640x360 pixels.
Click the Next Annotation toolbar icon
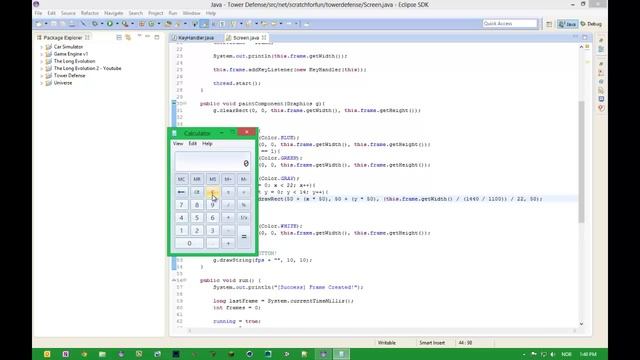click(233, 24)
